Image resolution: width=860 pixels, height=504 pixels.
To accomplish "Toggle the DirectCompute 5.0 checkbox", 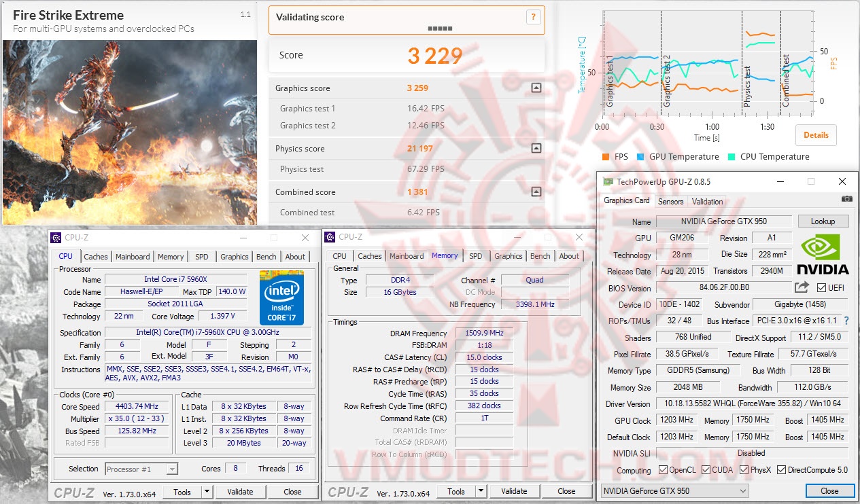I will click(781, 470).
